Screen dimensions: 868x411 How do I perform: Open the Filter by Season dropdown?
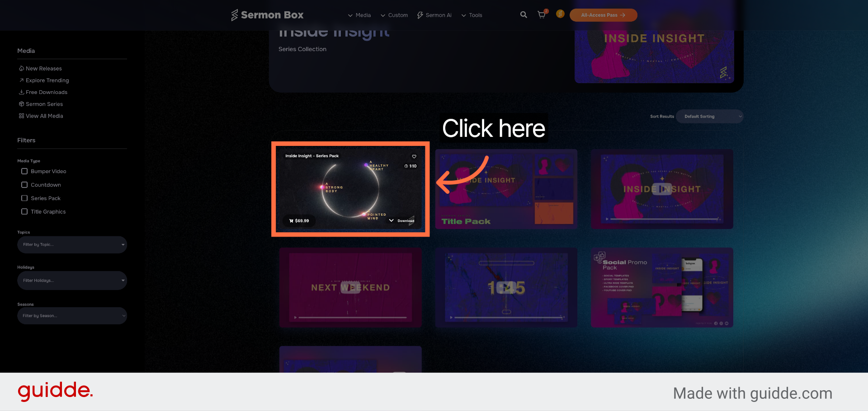72,316
